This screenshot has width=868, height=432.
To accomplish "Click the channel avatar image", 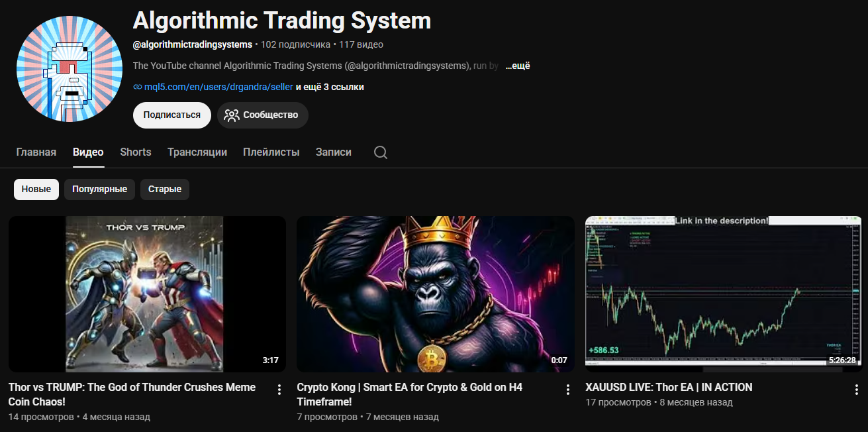I will [x=70, y=69].
